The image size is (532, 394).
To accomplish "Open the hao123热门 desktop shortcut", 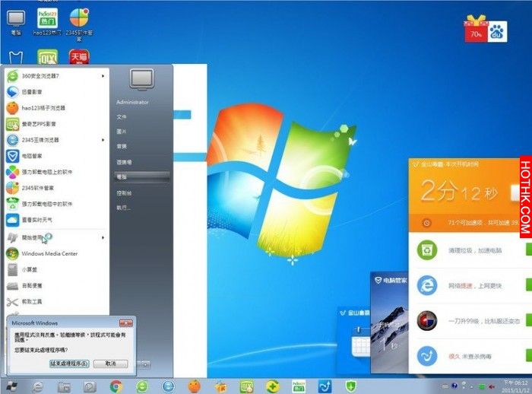I will (47, 21).
